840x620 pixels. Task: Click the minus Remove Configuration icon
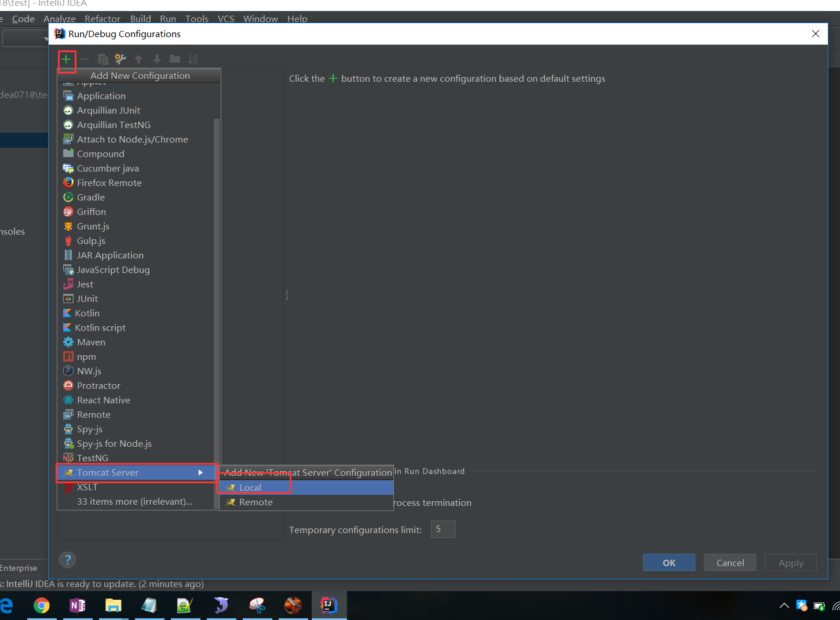[x=85, y=59]
